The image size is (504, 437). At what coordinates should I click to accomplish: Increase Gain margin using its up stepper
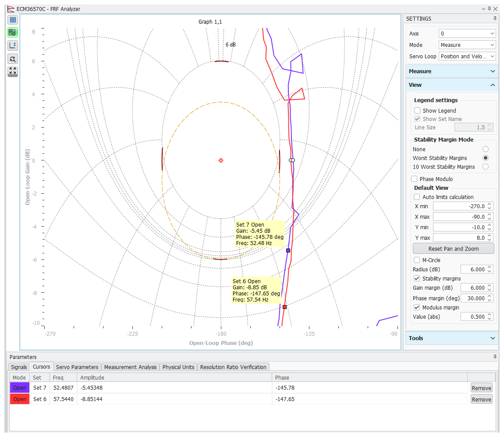pyautogui.click(x=490, y=286)
